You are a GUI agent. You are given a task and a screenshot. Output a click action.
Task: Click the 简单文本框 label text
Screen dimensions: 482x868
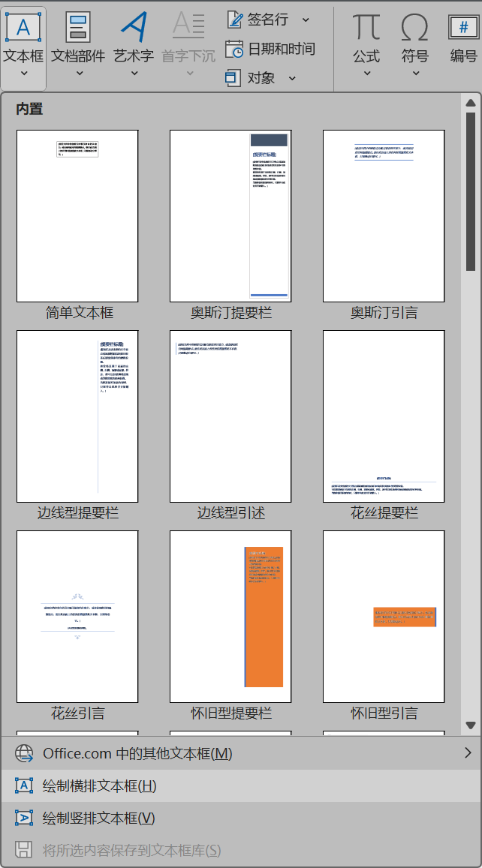pyautogui.click(x=80, y=313)
